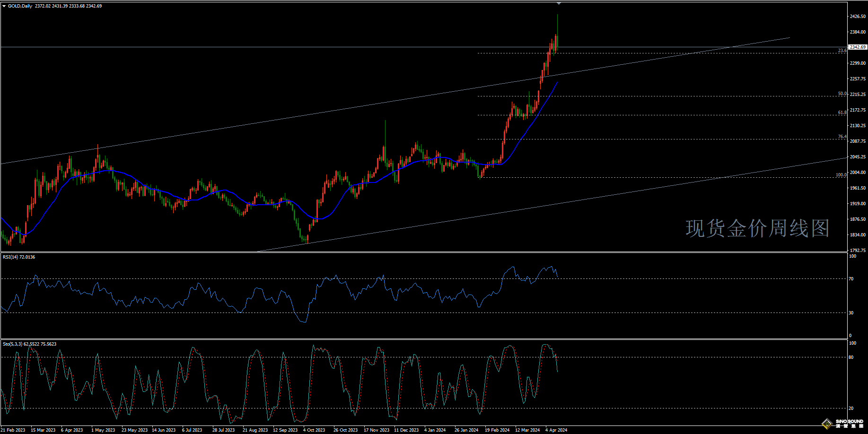Click the 现货金价周线图 watermark text

click(757, 229)
